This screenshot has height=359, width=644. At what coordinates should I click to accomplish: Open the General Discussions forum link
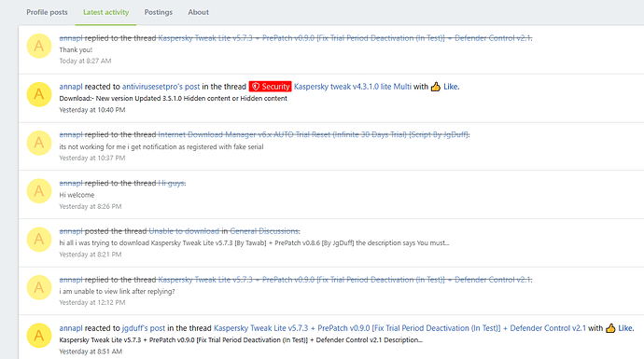tap(264, 231)
